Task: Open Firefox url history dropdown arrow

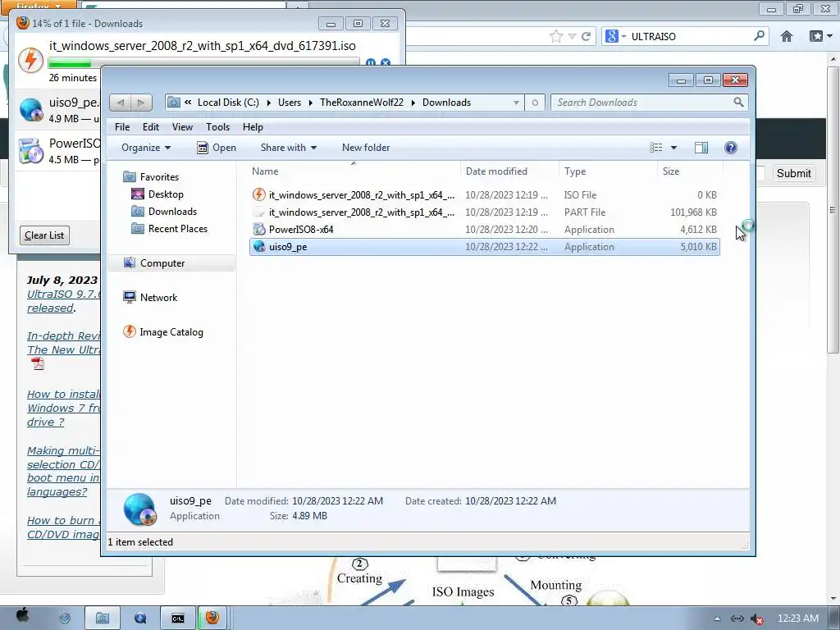Action: point(572,36)
